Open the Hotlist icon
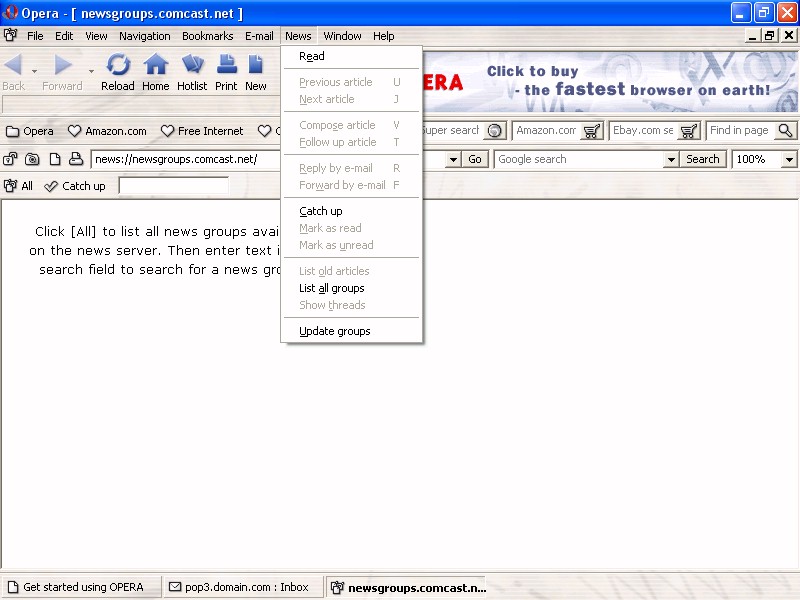Image resolution: width=800 pixels, height=600 pixels. [193, 64]
